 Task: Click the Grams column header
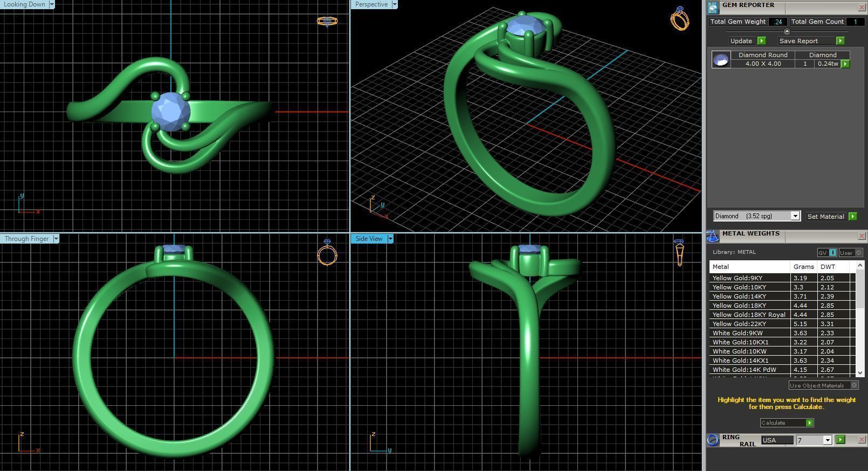pyautogui.click(x=804, y=267)
